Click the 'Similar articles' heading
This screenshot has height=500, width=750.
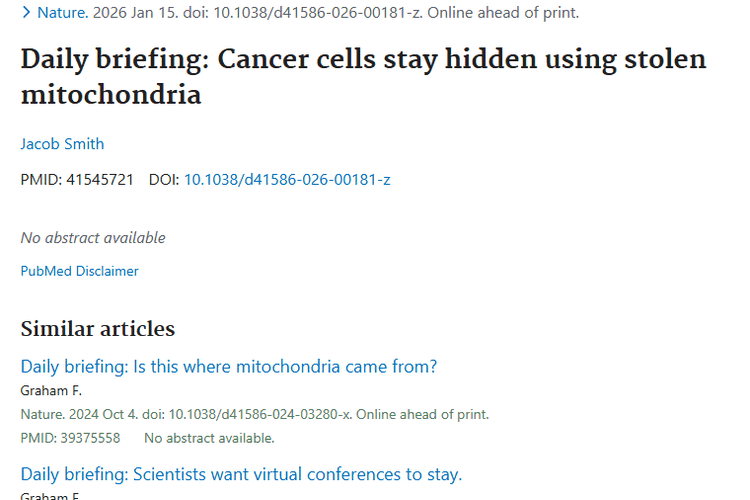97,329
